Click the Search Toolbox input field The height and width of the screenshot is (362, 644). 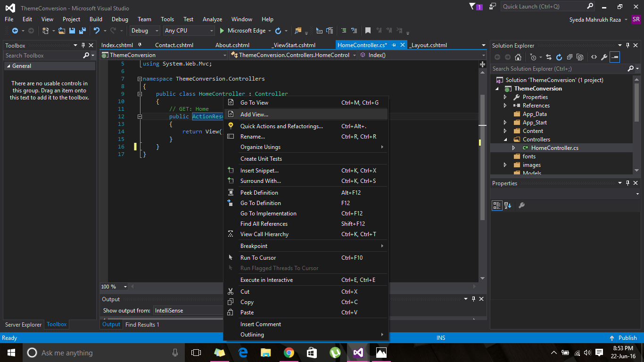(43, 55)
